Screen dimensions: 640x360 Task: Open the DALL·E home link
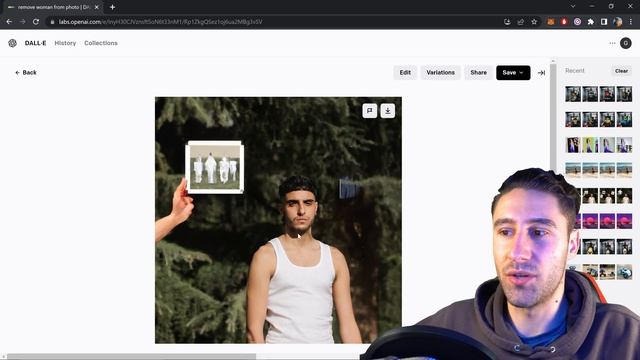(35, 43)
